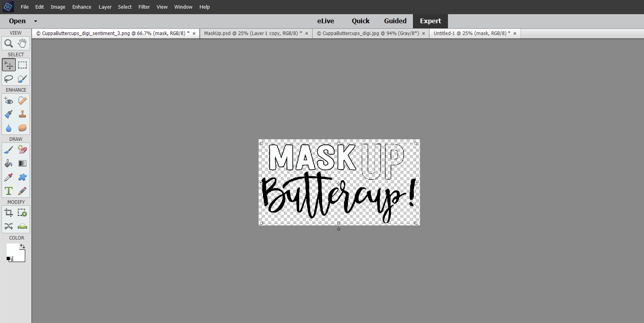
Task: Click the rotation handle below the image
Action: click(x=339, y=229)
